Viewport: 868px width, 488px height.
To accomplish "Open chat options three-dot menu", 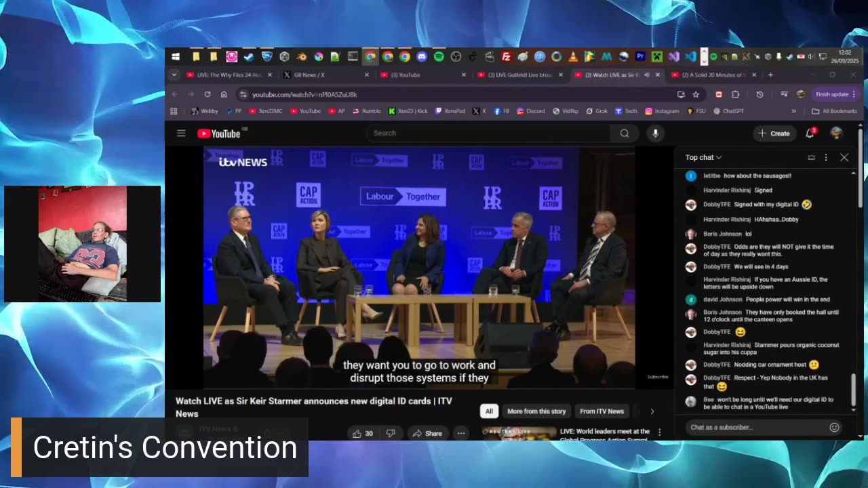I will tap(825, 157).
